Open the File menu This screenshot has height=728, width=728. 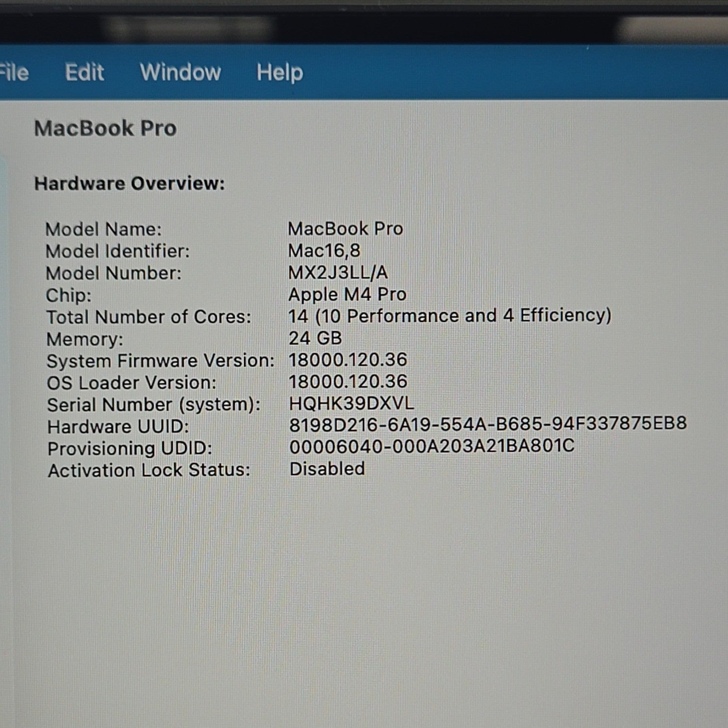point(14,73)
